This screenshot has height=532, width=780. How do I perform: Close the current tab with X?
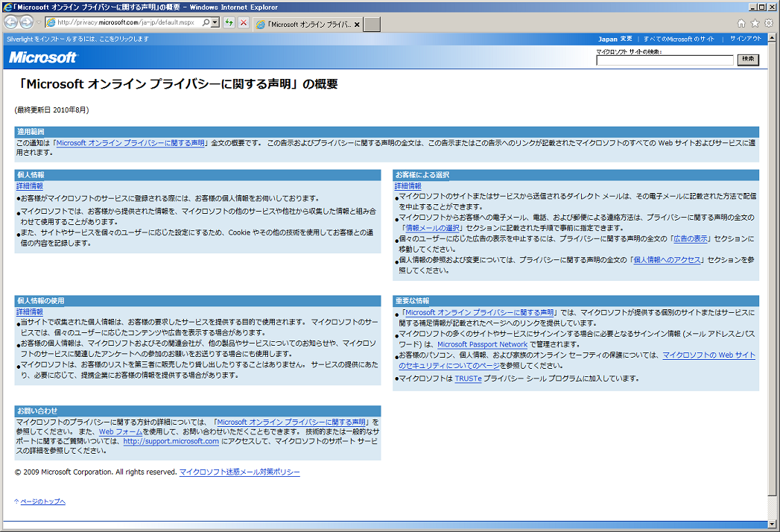pyautogui.click(x=357, y=25)
